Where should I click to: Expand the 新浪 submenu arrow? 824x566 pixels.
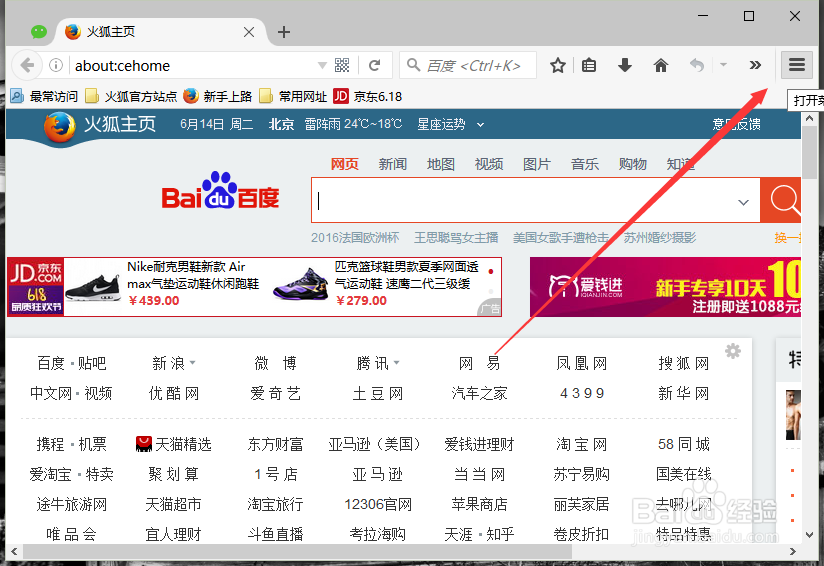192,363
